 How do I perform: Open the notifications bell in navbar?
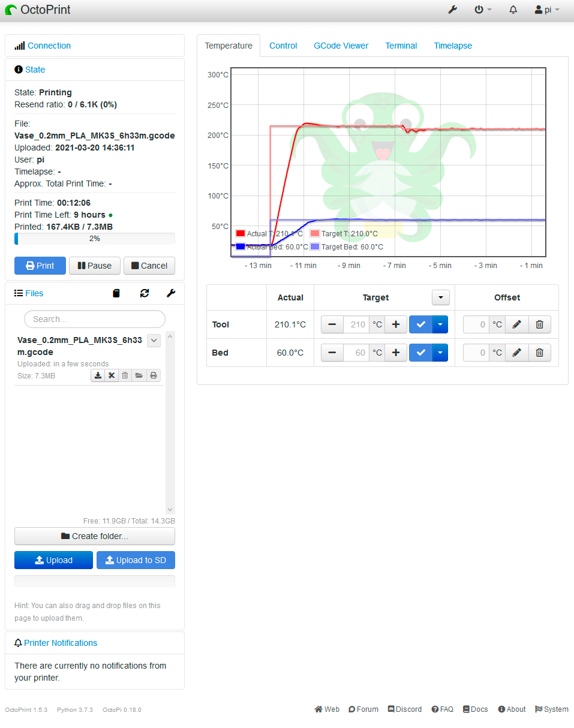click(513, 10)
